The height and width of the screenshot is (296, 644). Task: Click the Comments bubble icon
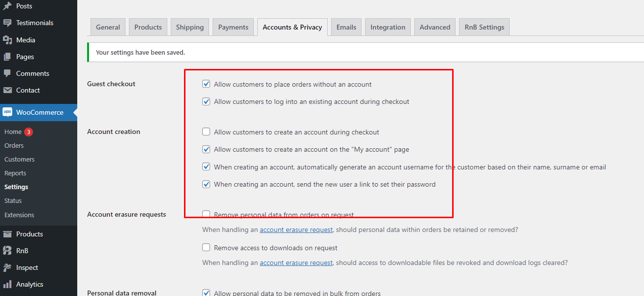tap(7, 73)
